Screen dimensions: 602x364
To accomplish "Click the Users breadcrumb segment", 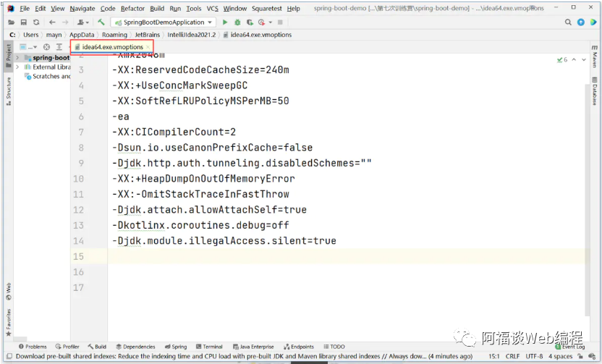I will 30,35.
